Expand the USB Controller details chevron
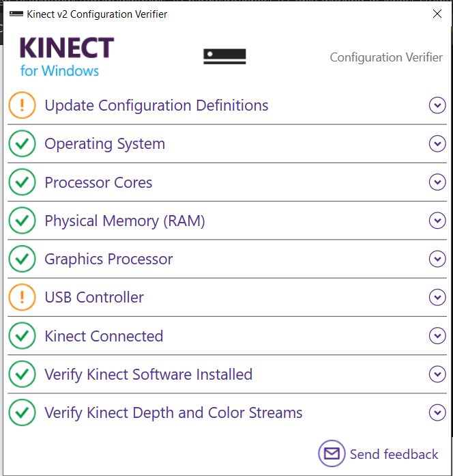 click(x=437, y=297)
